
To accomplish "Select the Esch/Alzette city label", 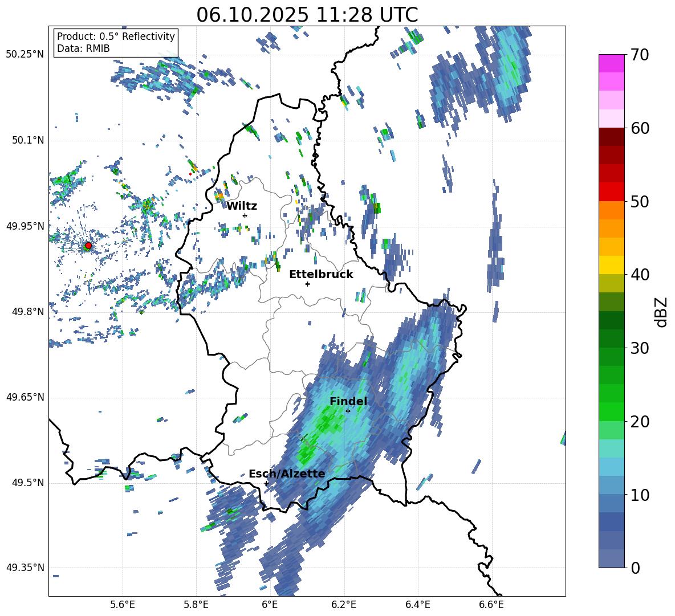I will 287,474.
